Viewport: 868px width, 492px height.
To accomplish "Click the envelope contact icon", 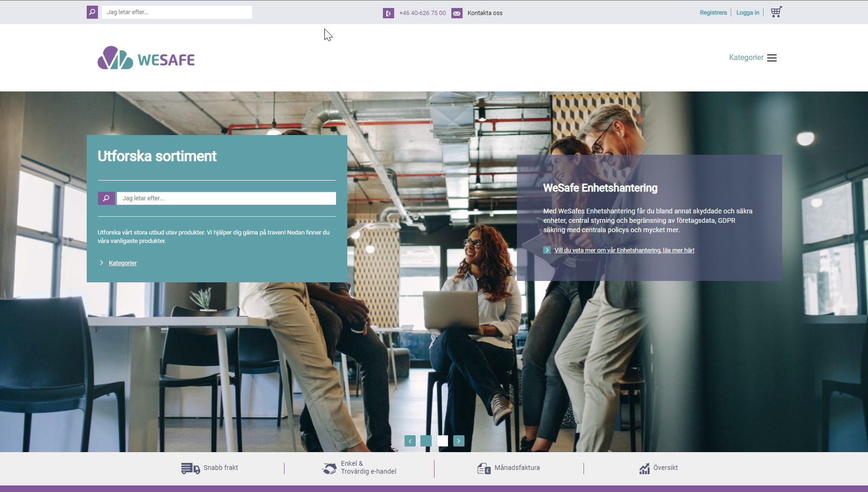I will pyautogui.click(x=456, y=13).
